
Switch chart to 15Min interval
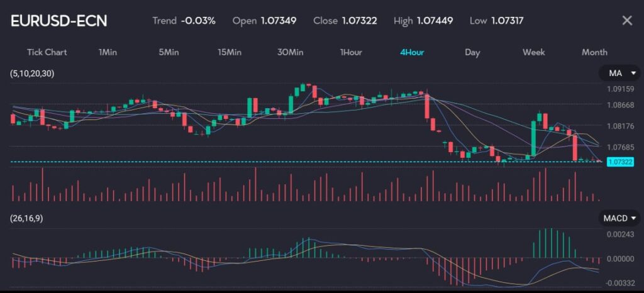230,52
